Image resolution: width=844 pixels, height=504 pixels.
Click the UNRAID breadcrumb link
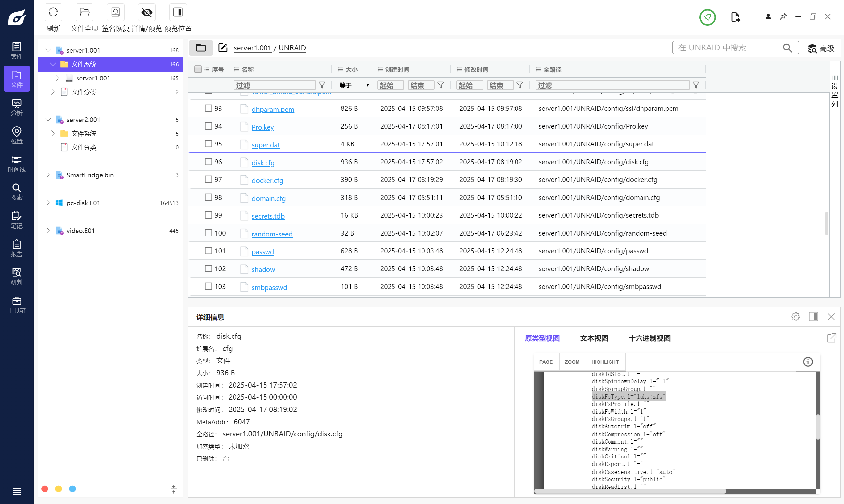[x=292, y=48]
